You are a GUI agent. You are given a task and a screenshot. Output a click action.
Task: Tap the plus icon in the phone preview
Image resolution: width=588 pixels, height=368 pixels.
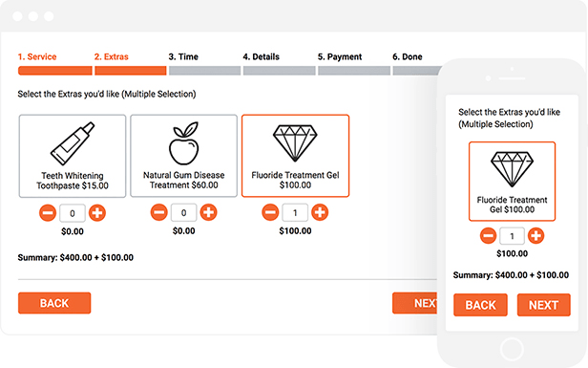pyautogui.click(x=535, y=236)
